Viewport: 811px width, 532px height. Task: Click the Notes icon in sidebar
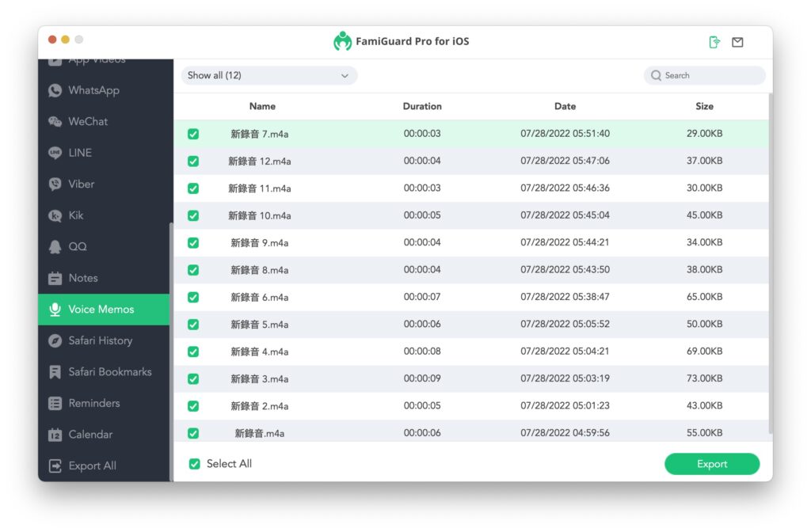tap(55, 278)
